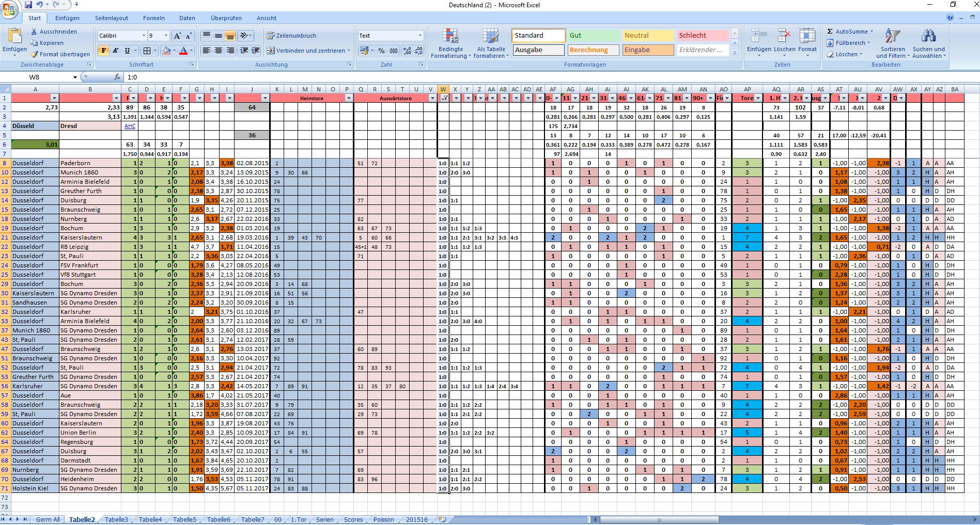Image resolution: width=980 pixels, height=525 pixels.
Task: Apply fill color with paint bucket
Action: click(166, 51)
